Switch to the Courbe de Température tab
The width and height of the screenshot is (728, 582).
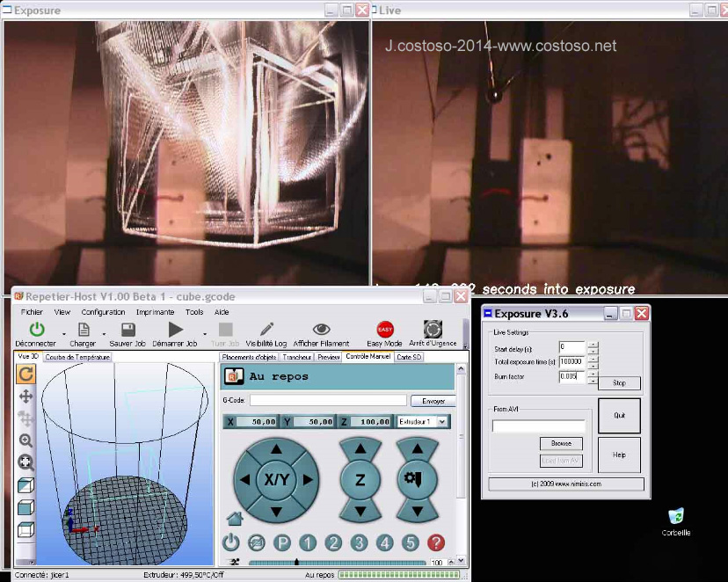[77, 357]
